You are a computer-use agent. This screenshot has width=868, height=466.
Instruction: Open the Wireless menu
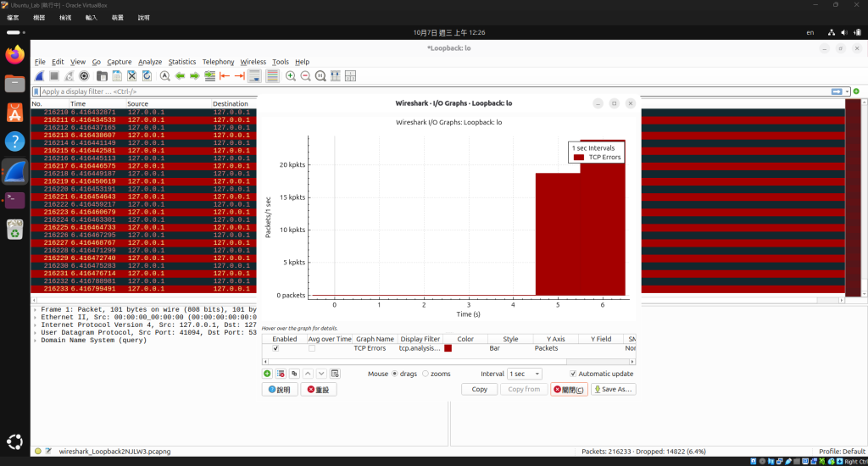[x=253, y=62]
